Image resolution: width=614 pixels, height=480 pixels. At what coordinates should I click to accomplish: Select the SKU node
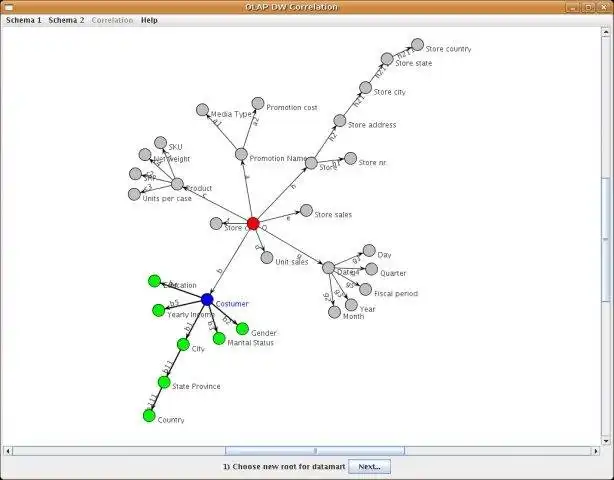point(161,143)
